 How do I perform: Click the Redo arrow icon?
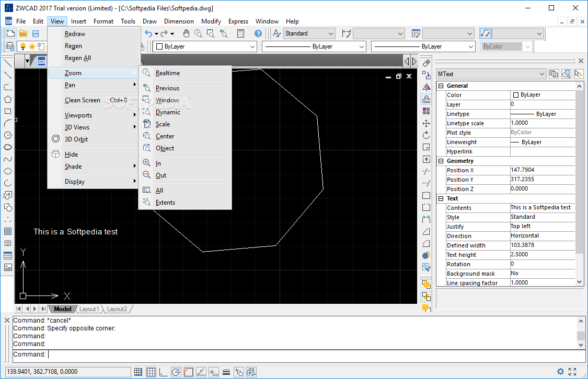(164, 34)
